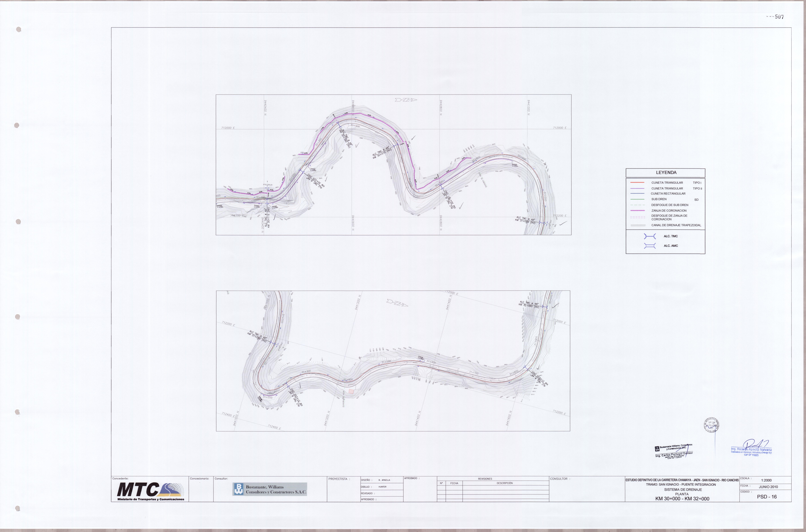Click station label '30+400' on upper plan

(355, 126)
